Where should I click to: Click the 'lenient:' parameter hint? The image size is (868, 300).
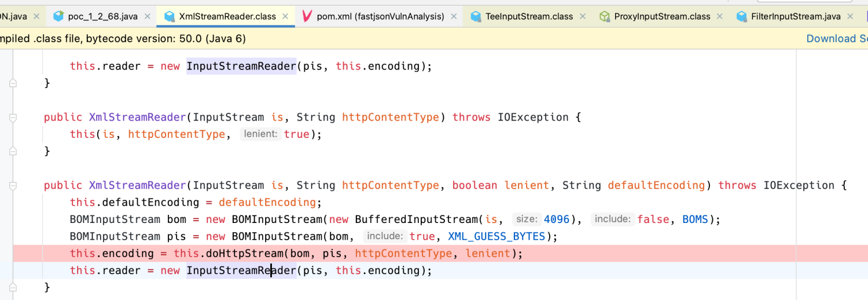261,134
